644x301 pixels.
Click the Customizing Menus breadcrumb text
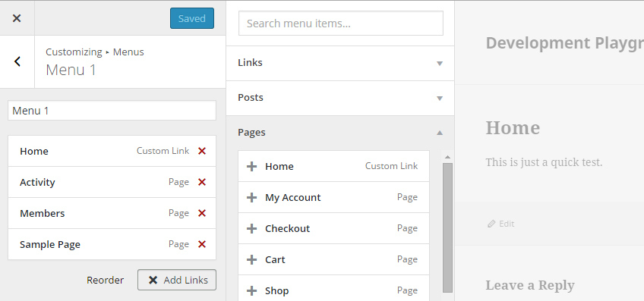[x=95, y=52]
